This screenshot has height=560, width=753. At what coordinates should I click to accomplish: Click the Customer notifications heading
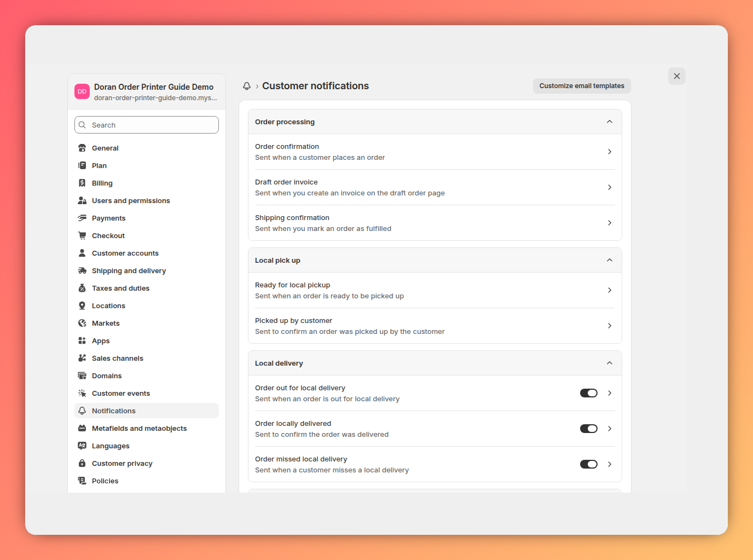coord(315,86)
